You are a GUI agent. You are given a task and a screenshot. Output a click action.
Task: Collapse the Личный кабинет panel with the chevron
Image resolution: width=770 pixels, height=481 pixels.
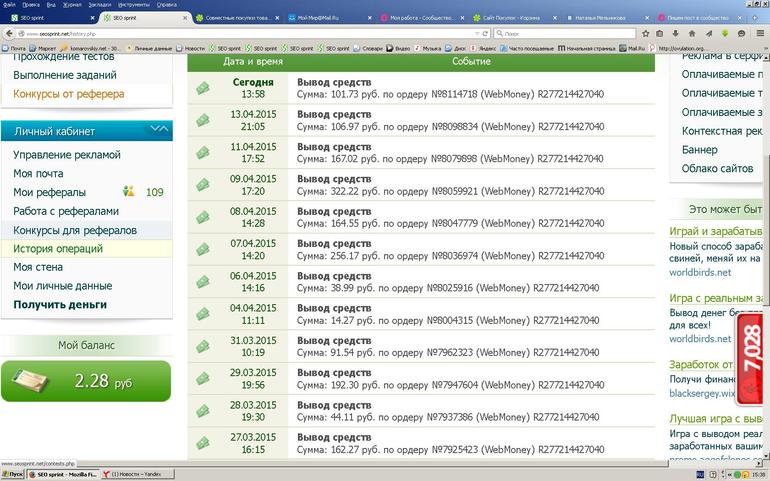point(158,129)
